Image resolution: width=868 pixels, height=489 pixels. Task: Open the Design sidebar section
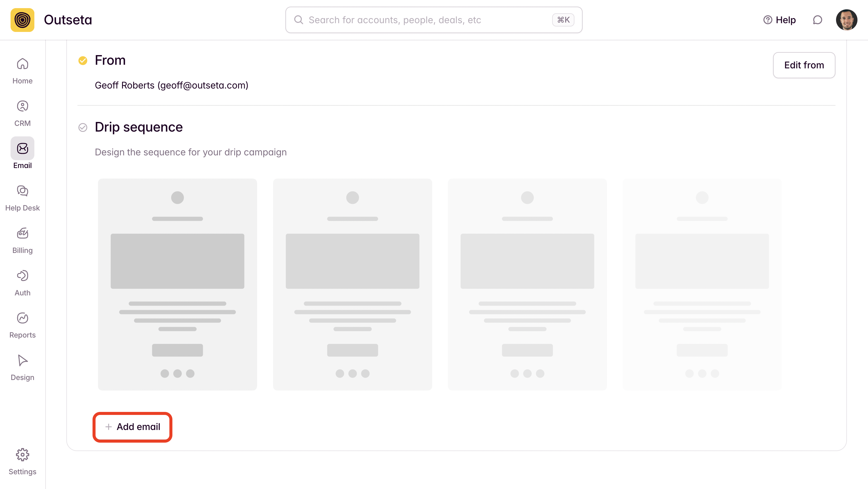tap(22, 368)
